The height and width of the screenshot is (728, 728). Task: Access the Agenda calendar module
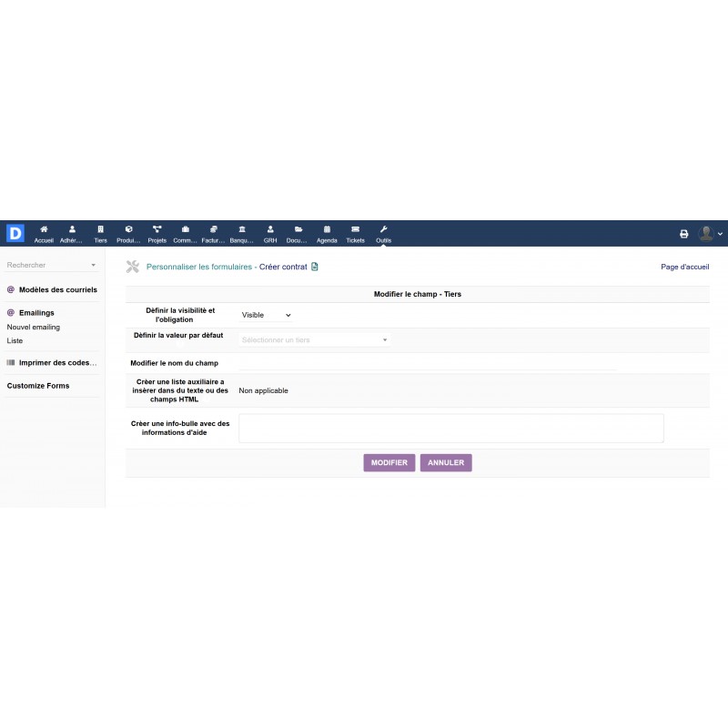click(327, 233)
